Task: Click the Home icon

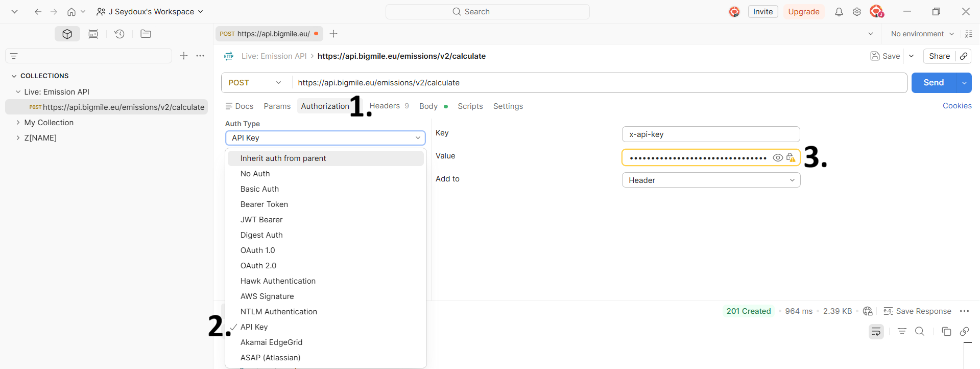Action: point(71,12)
